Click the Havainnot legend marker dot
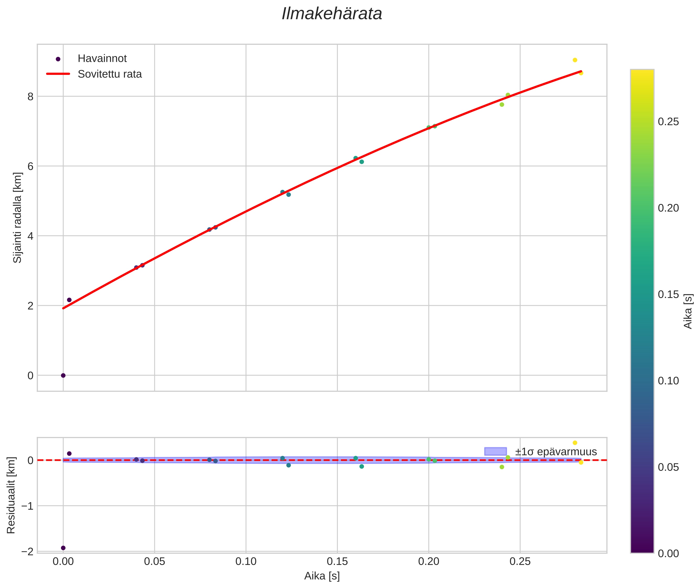 pyautogui.click(x=58, y=59)
